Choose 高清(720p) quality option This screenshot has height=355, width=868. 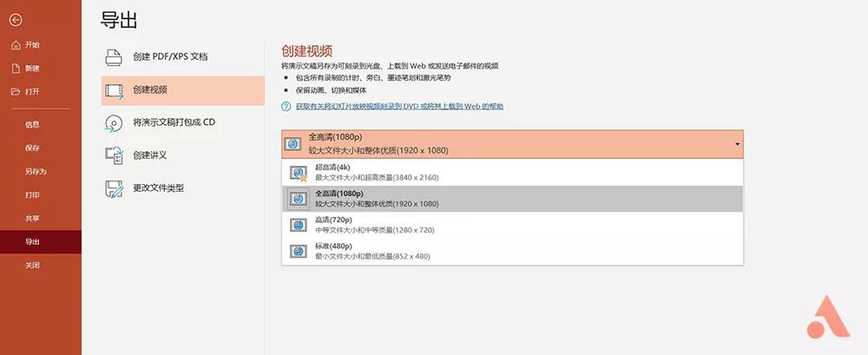click(x=512, y=225)
